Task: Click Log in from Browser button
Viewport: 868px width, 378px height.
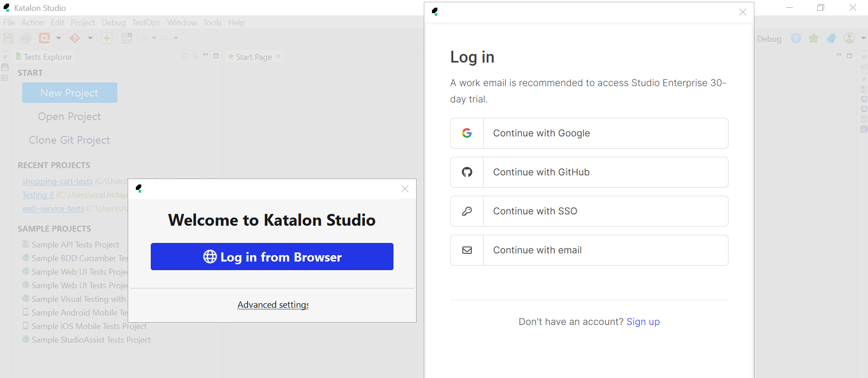Action: 272,257
